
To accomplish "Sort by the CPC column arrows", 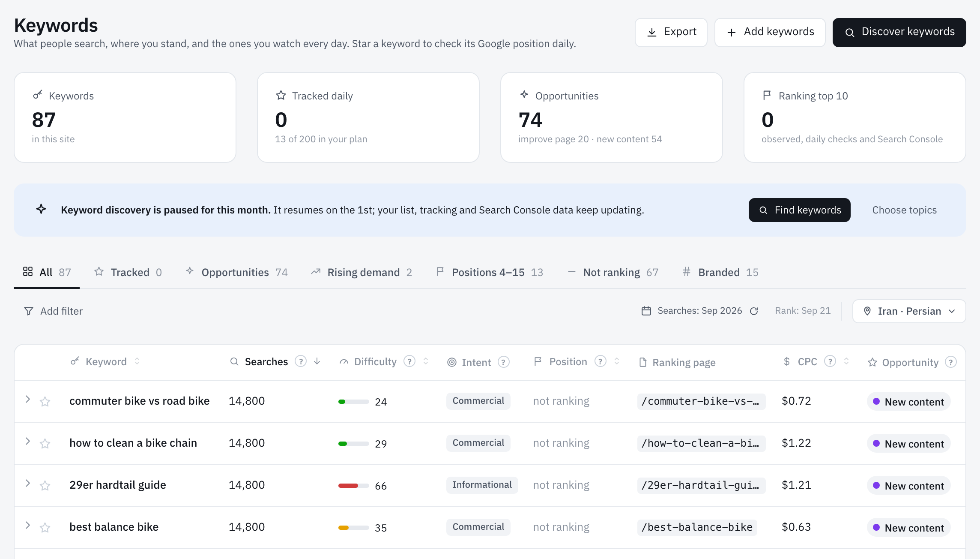I will click(x=846, y=361).
